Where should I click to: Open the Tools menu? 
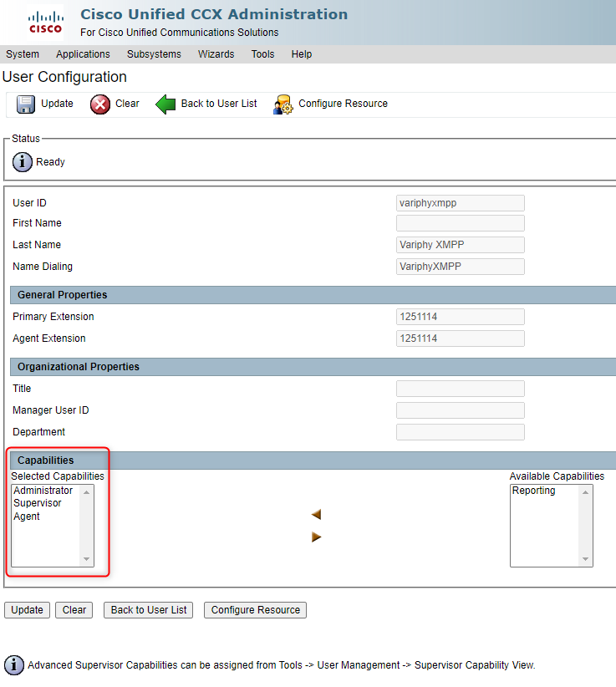(x=262, y=54)
